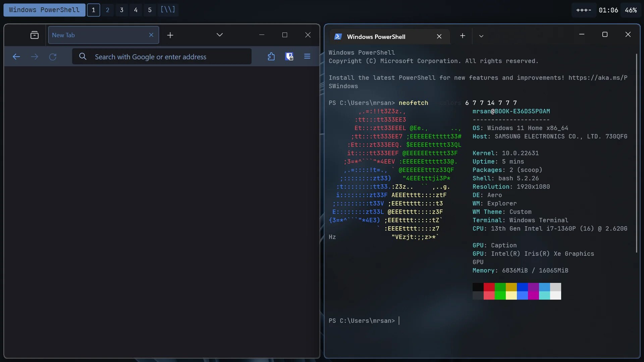
Task: Click the OS: Windows 11 Home line
Action: coord(520,128)
